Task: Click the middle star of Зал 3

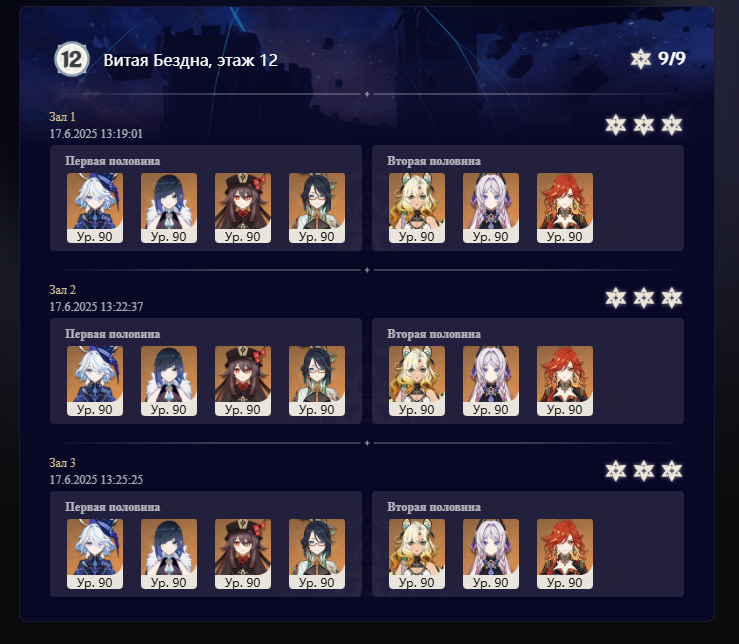Action: [x=644, y=471]
